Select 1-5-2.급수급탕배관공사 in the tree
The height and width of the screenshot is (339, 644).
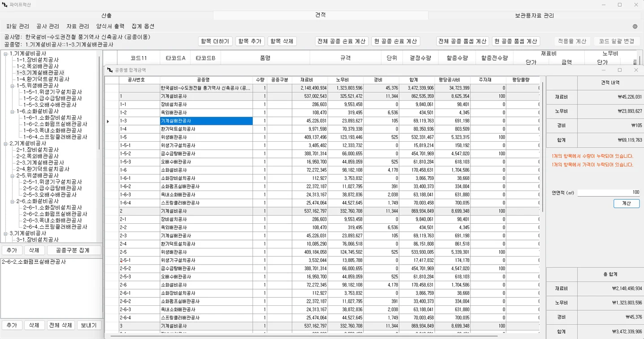click(52, 98)
